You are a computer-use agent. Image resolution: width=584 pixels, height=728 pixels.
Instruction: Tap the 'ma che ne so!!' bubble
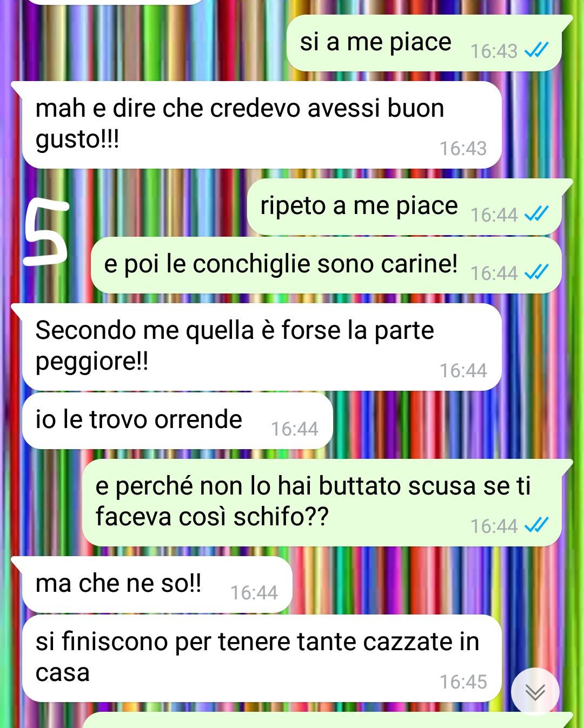coord(157,585)
